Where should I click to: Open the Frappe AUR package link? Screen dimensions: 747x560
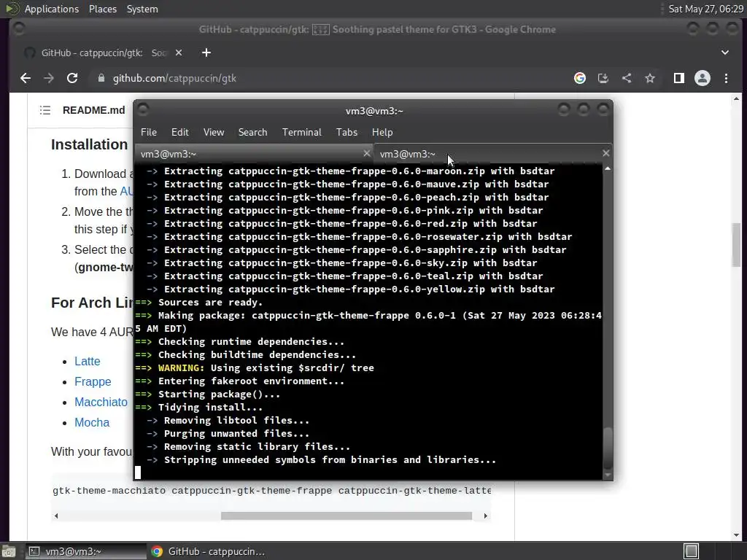[93, 382]
